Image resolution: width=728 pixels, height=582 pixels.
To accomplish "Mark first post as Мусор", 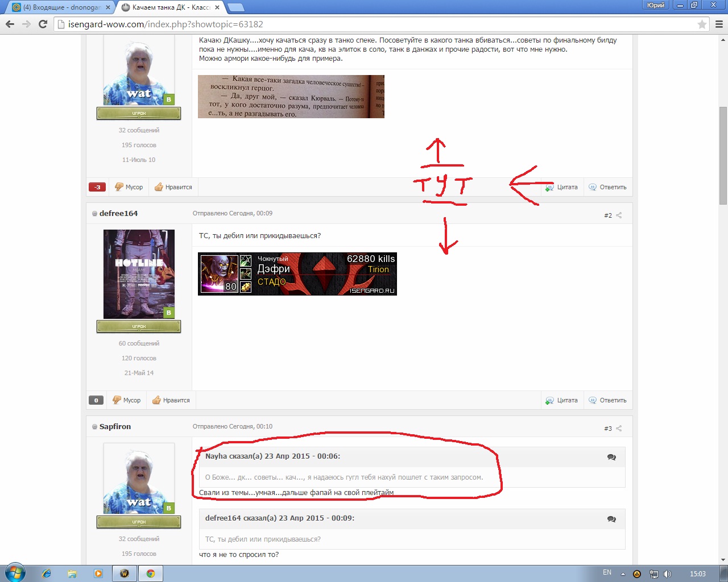I will pos(129,187).
